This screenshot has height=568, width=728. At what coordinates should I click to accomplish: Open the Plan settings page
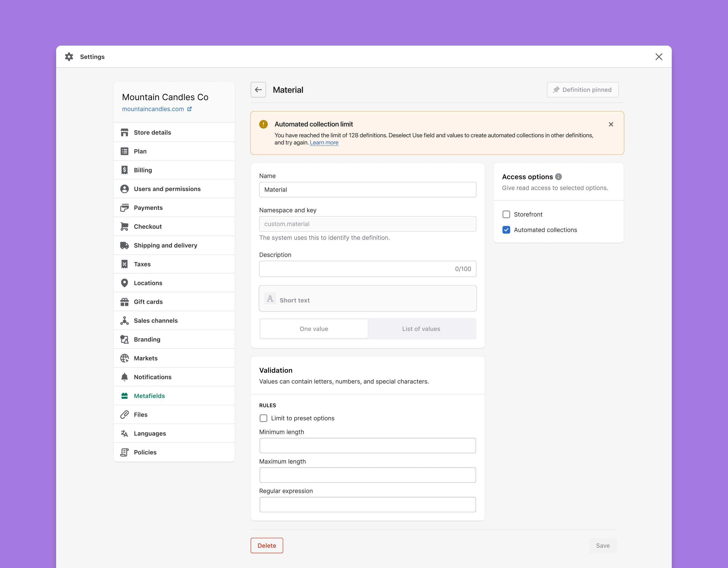coord(174,151)
